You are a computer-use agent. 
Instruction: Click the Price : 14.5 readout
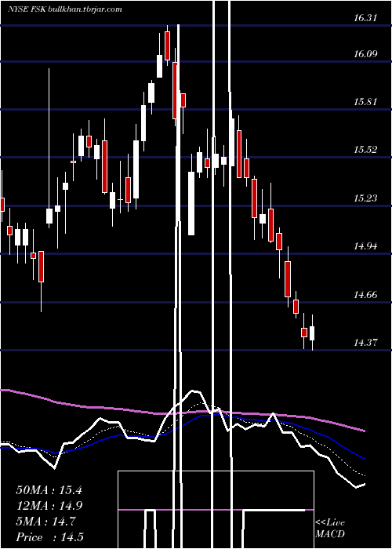coord(49,537)
